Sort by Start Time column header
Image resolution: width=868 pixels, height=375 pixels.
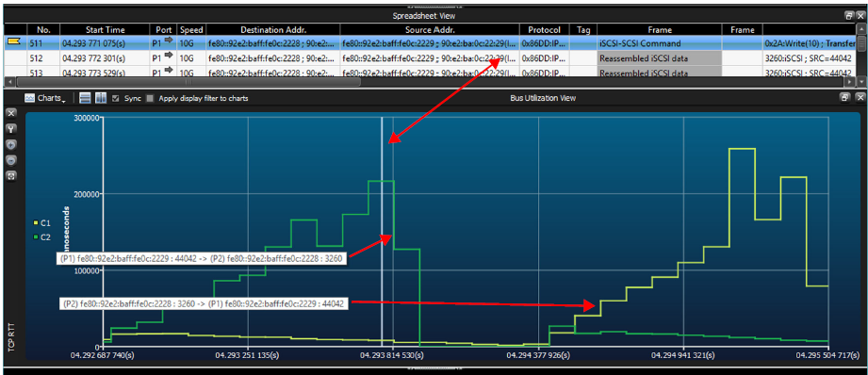(x=106, y=30)
